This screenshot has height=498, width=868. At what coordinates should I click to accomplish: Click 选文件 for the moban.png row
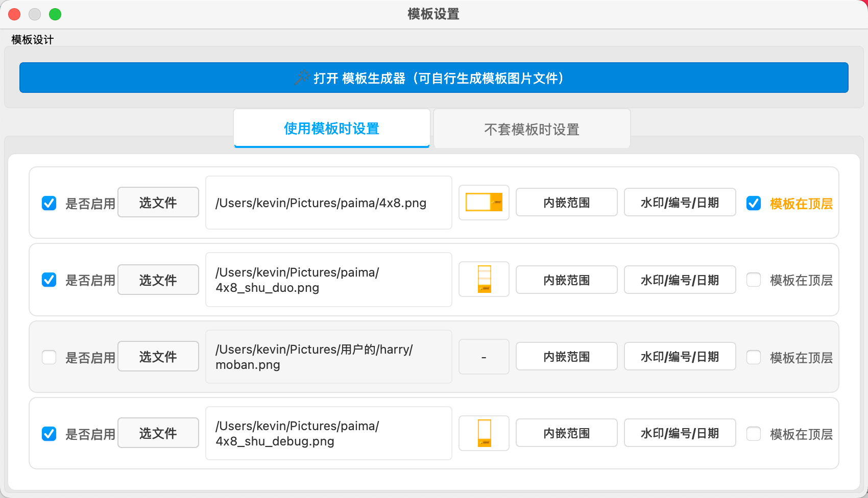158,356
